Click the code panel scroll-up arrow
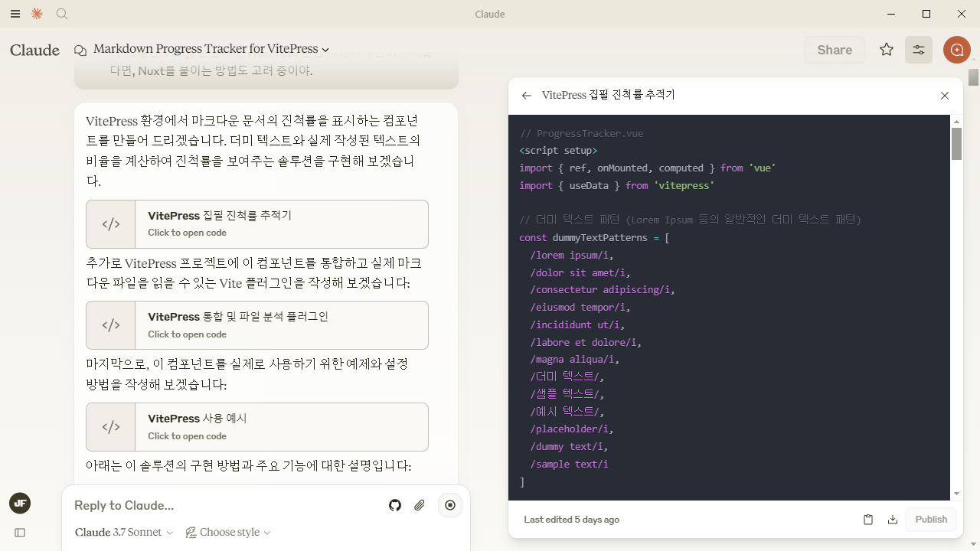Image resolution: width=980 pixels, height=551 pixels. [956, 121]
